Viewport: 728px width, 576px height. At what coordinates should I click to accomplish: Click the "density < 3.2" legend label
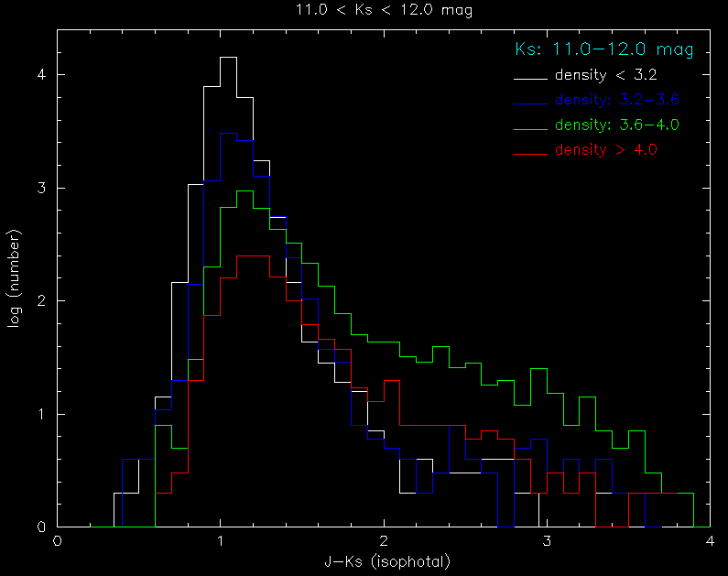click(607, 74)
